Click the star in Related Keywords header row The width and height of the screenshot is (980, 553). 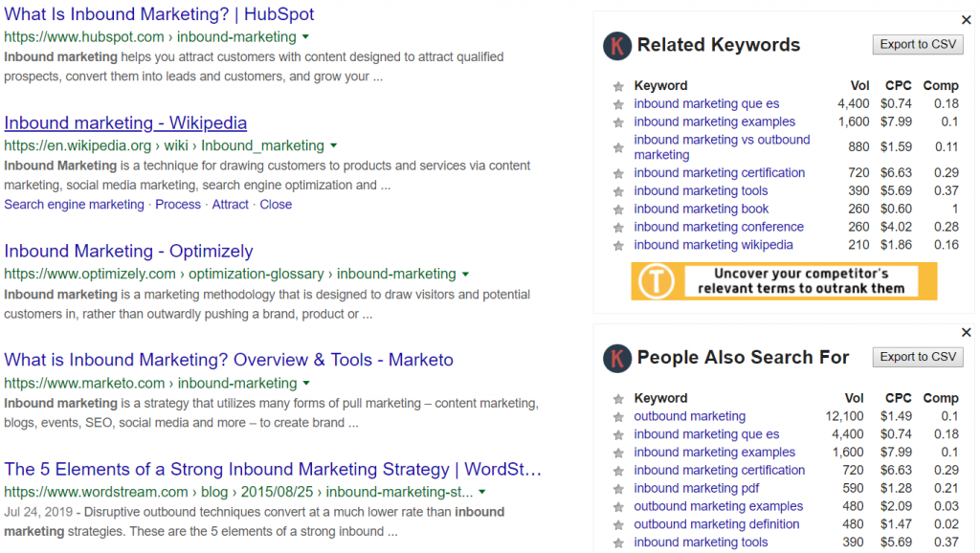pyautogui.click(x=618, y=86)
